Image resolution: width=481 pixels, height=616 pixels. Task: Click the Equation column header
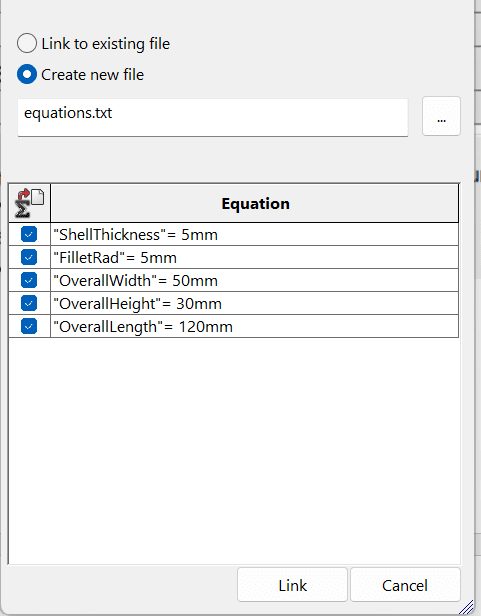(x=255, y=203)
